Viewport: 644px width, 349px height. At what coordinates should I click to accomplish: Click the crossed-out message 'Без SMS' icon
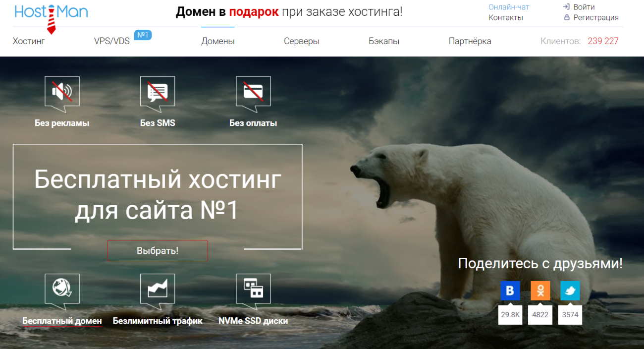point(158,92)
